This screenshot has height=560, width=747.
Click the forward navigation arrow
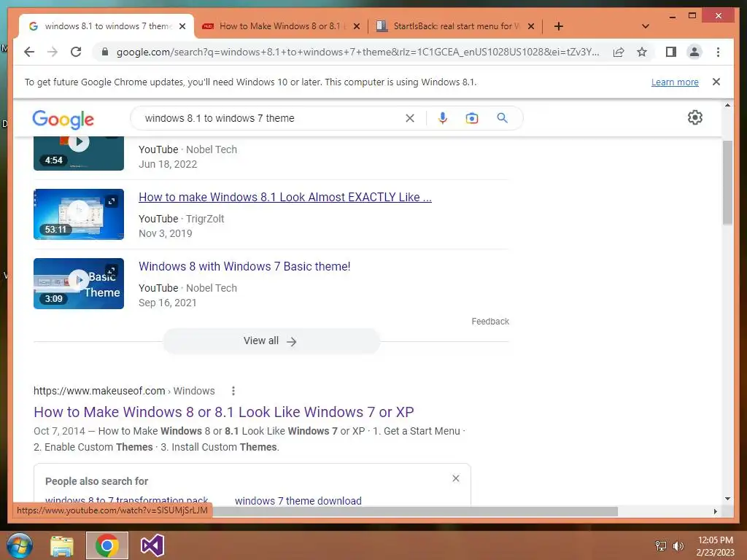53,52
